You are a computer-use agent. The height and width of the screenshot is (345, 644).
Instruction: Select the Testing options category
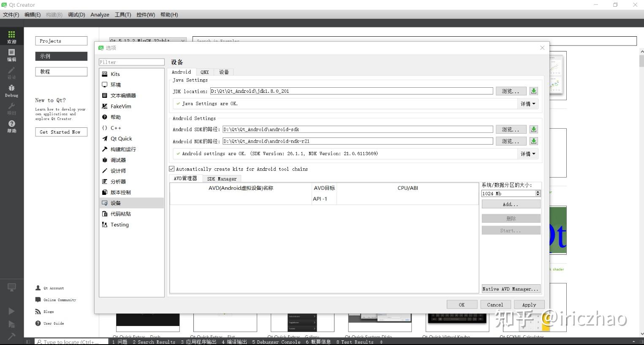(132, 225)
